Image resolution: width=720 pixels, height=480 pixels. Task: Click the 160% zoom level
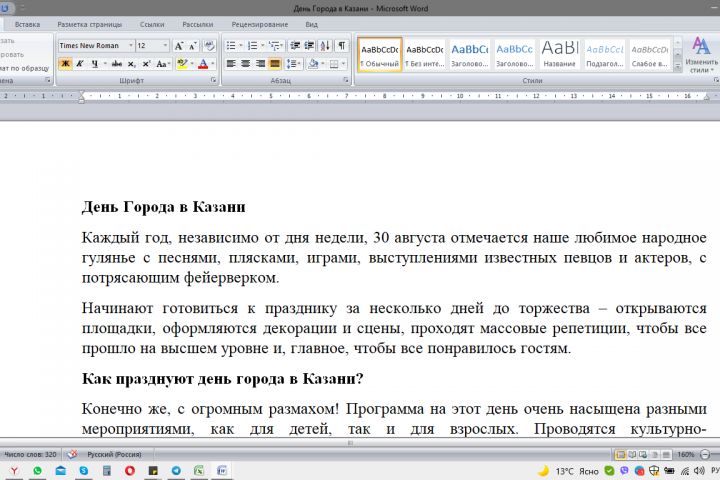(x=686, y=455)
